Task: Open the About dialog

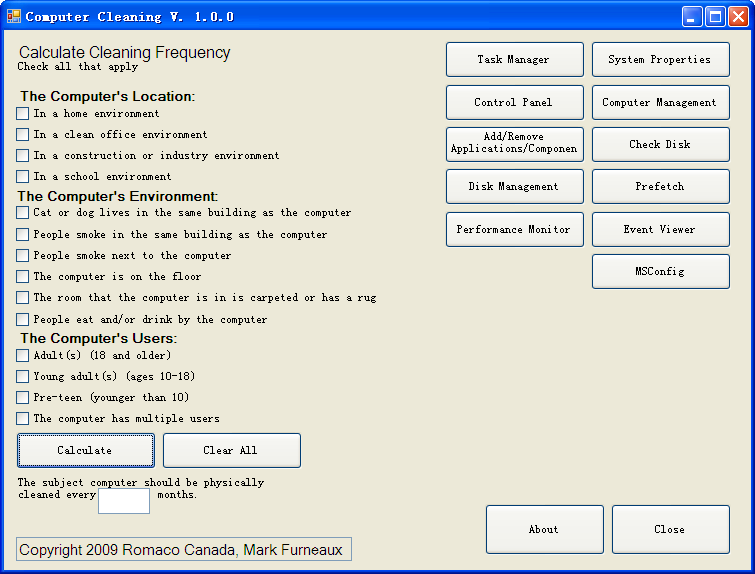Action: [544, 529]
